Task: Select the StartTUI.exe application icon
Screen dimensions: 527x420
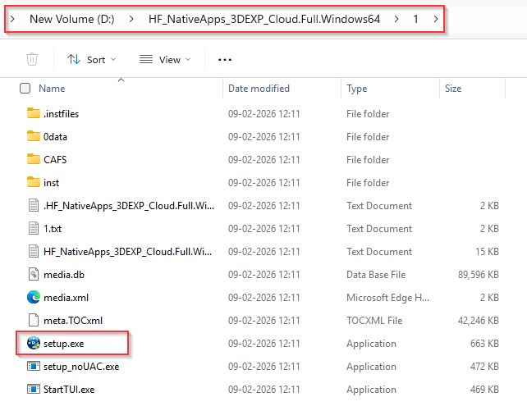Action: click(33, 390)
